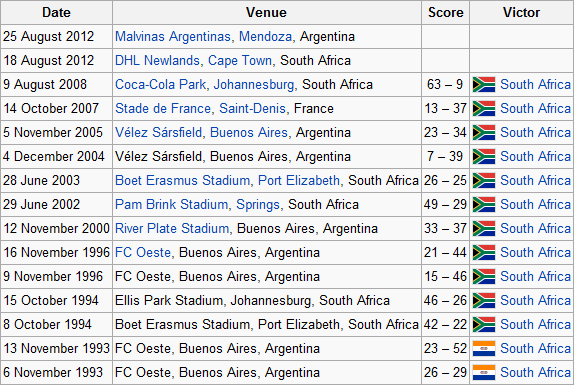Click the FC Oeste link in the 16 November 1996 row
The width and height of the screenshot is (574, 385).
pyautogui.click(x=143, y=253)
